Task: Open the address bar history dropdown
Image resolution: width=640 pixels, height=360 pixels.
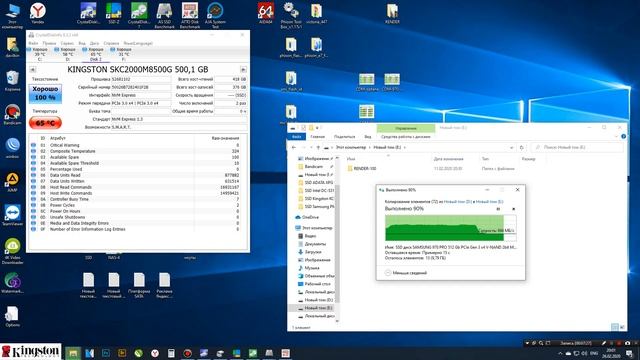Action: (x=511, y=147)
